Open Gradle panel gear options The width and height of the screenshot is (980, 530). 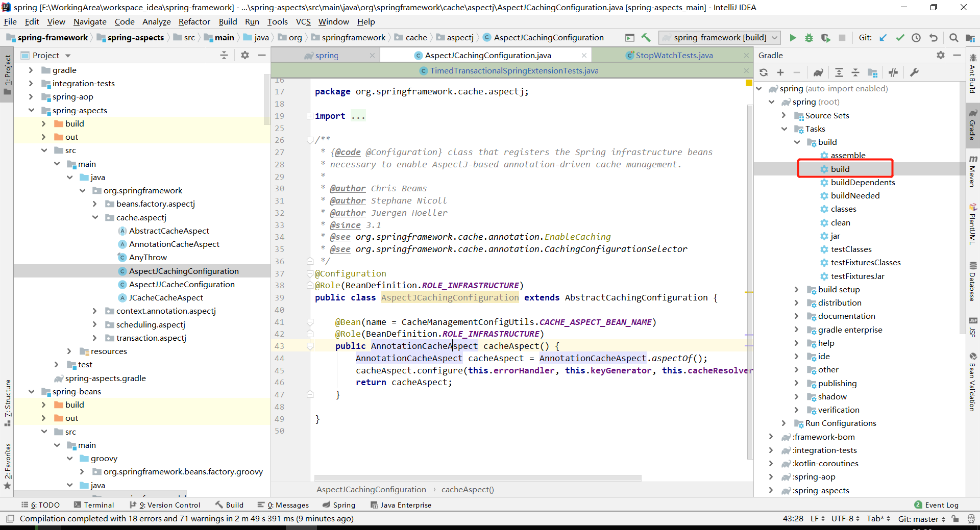click(941, 55)
